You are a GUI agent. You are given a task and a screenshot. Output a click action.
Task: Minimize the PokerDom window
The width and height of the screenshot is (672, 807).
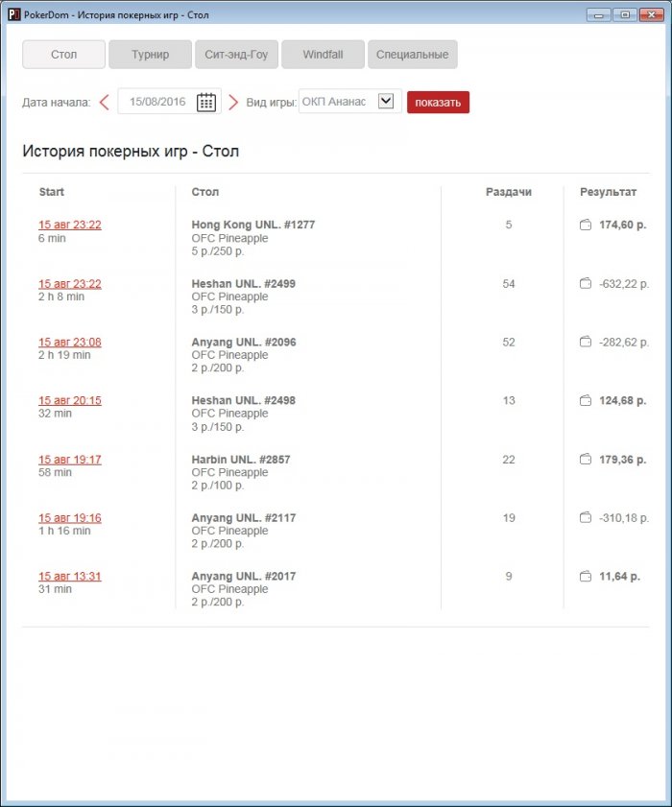click(598, 15)
